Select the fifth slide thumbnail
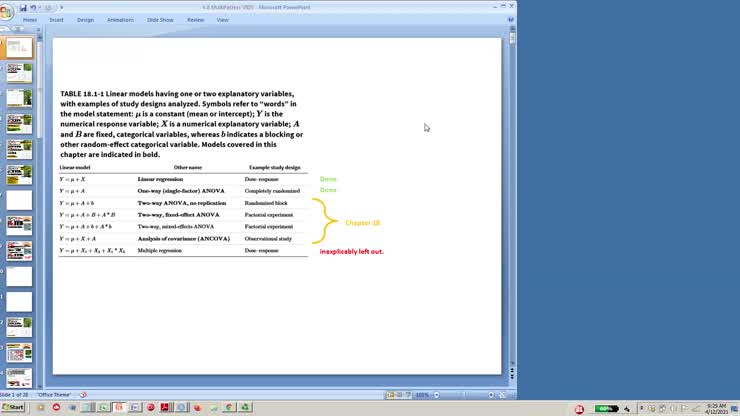This screenshot has height=416, width=740. click(19, 149)
